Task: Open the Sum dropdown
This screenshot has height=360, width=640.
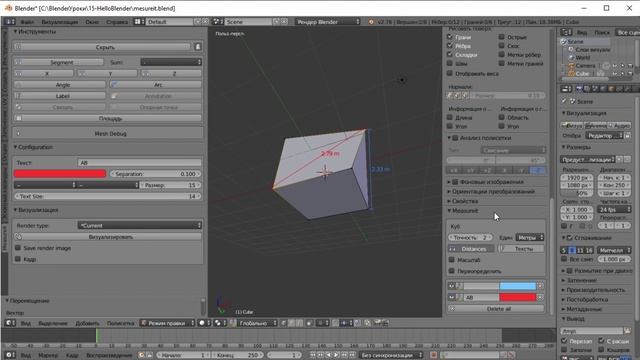Action: (171, 62)
